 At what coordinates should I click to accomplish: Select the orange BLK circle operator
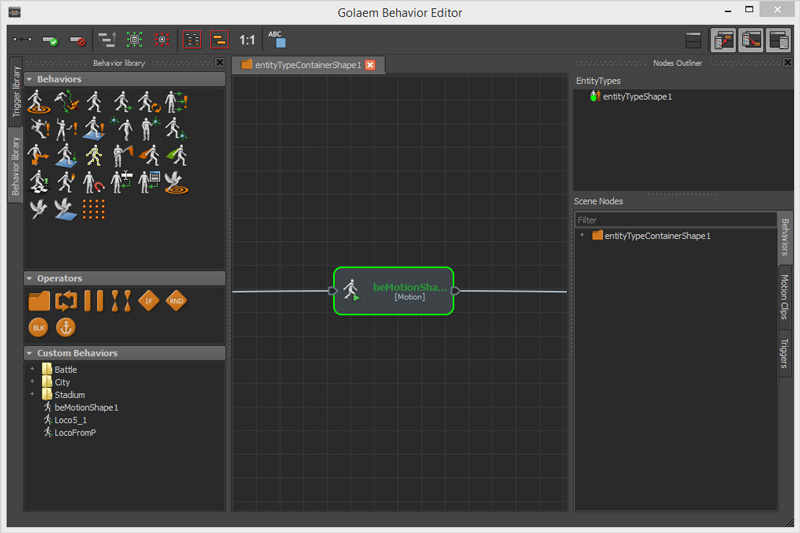39,327
